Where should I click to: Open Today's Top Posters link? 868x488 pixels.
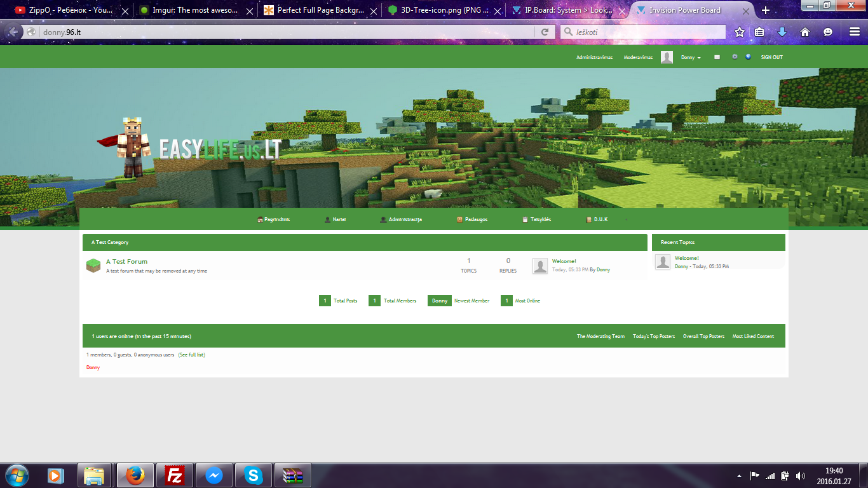654,336
